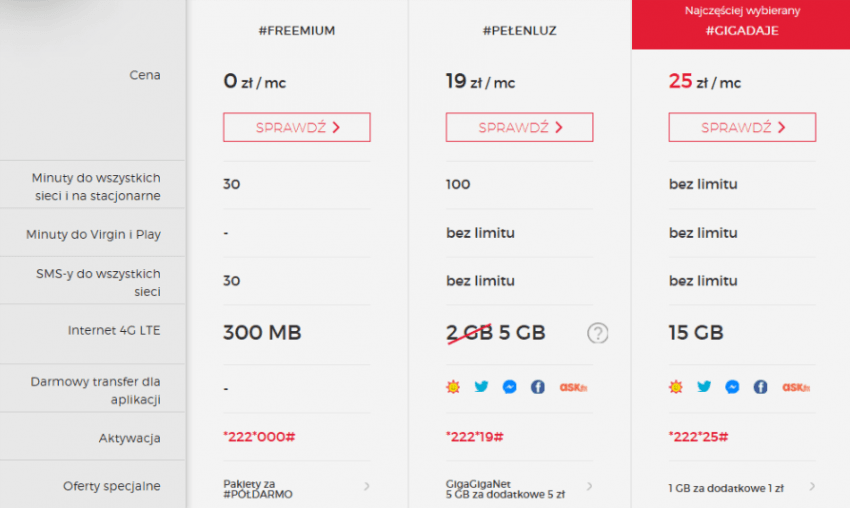
Task: Click the activation code *222*19#
Action: 475,436
